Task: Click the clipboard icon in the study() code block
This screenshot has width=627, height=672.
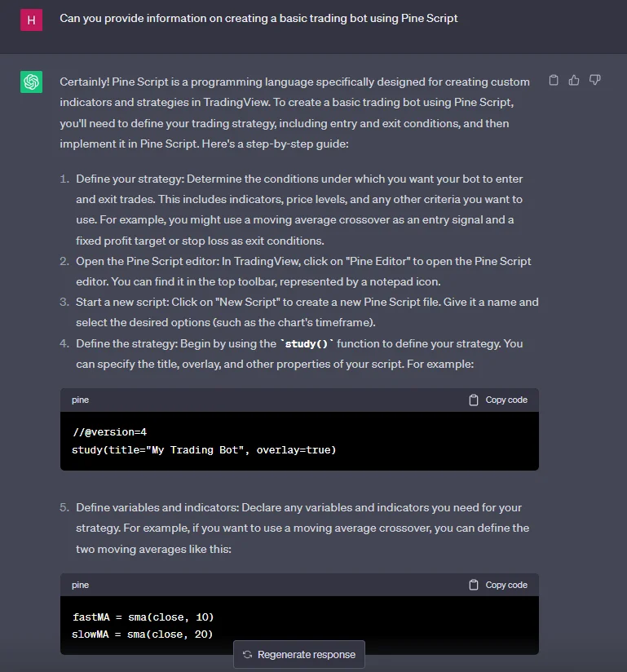Action: pos(474,400)
